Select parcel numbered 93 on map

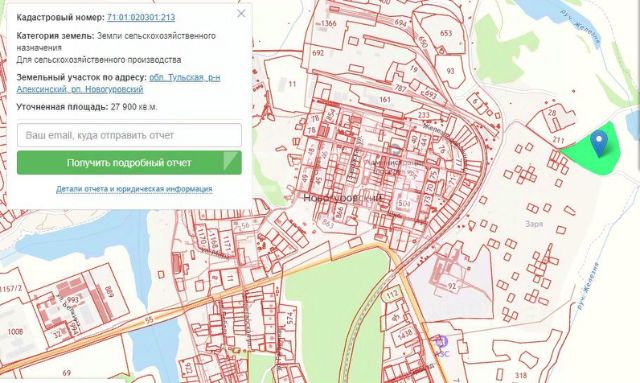tap(450, 71)
